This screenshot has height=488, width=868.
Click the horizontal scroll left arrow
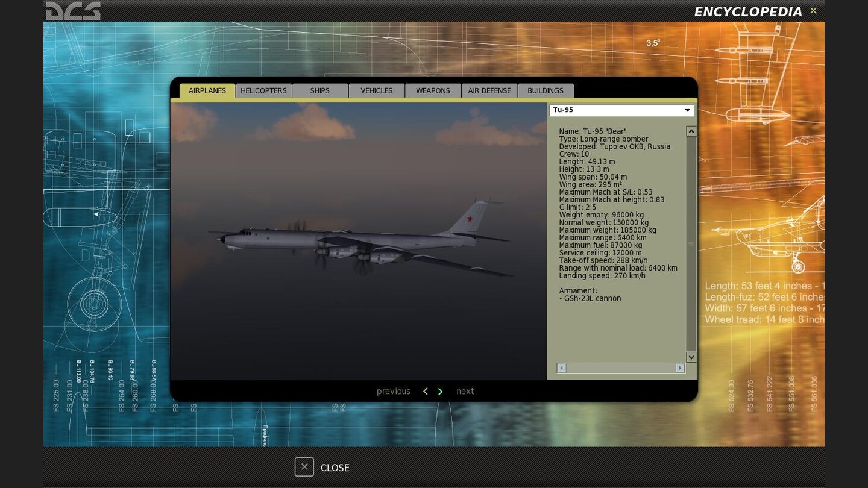click(x=562, y=368)
